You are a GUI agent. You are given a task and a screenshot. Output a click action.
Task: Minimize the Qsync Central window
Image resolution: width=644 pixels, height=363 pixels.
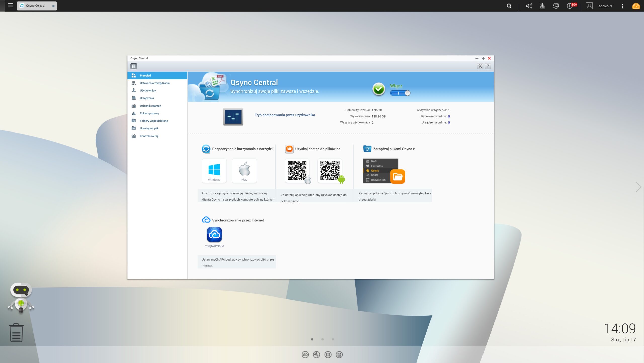coord(477,58)
